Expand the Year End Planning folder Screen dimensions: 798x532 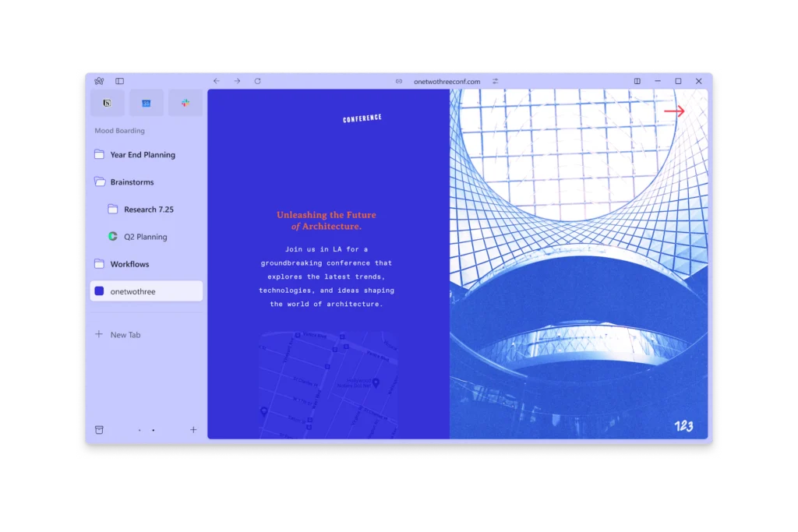click(143, 155)
